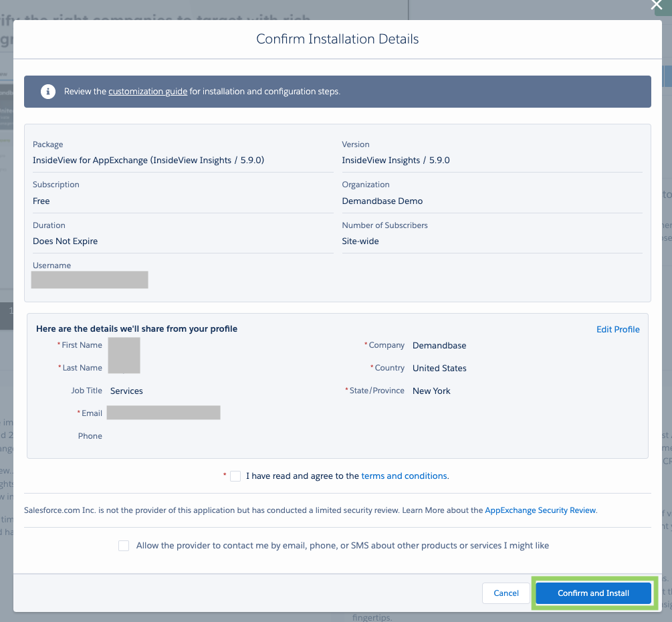
Task: Click the Country value United States
Action: (x=439, y=369)
